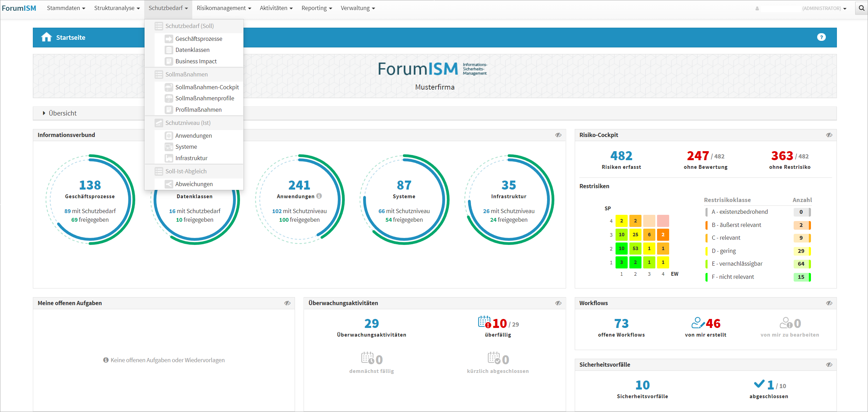Click the 482 Risiken erfasst count
The width and height of the screenshot is (868, 412).
tap(621, 156)
